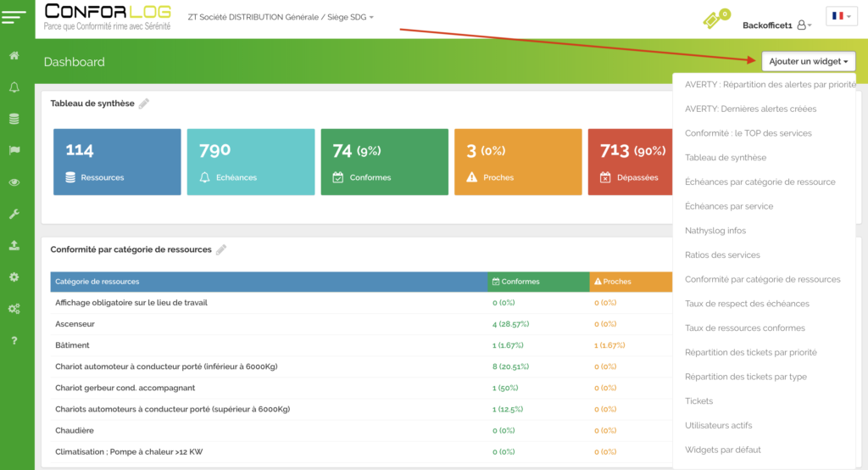Screen dimensions: 868x470
Task: Open the hamburger menu at top left
Action: (x=14, y=16)
